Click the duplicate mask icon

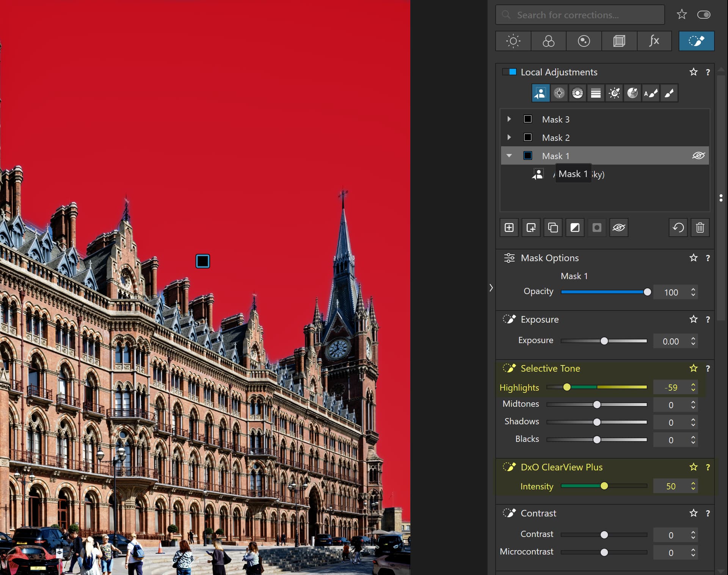[x=553, y=228]
